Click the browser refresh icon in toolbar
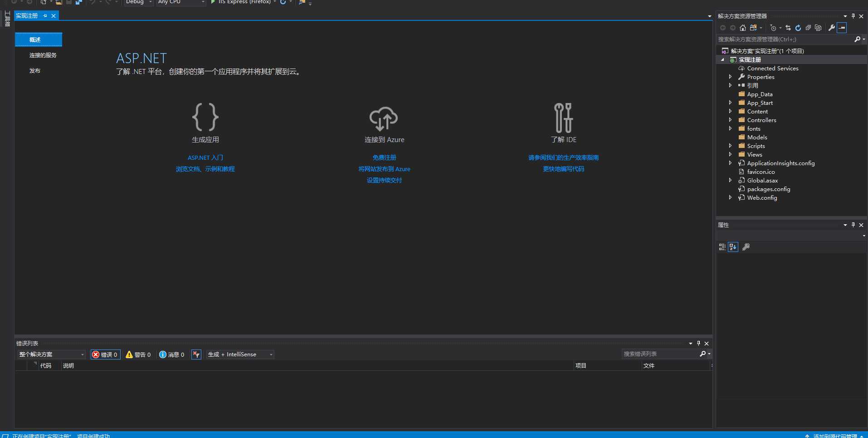The height and width of the screenshot is (438, 868). pyautogui.click(x=283, y=2)
